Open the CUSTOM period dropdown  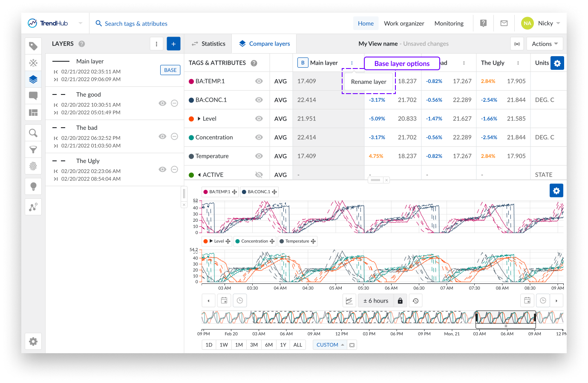coord(330,345)
